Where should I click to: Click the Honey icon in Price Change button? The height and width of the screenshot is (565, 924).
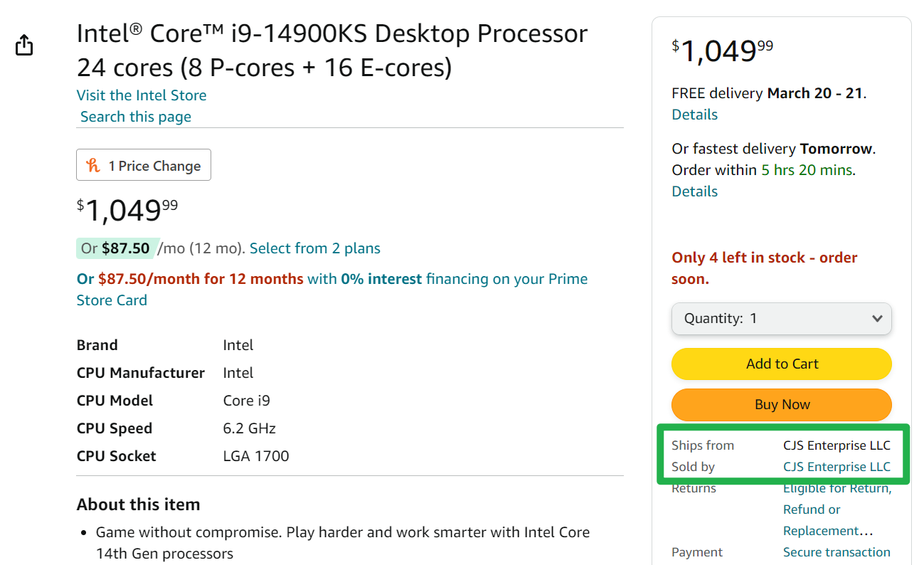[x=93, y=166]
